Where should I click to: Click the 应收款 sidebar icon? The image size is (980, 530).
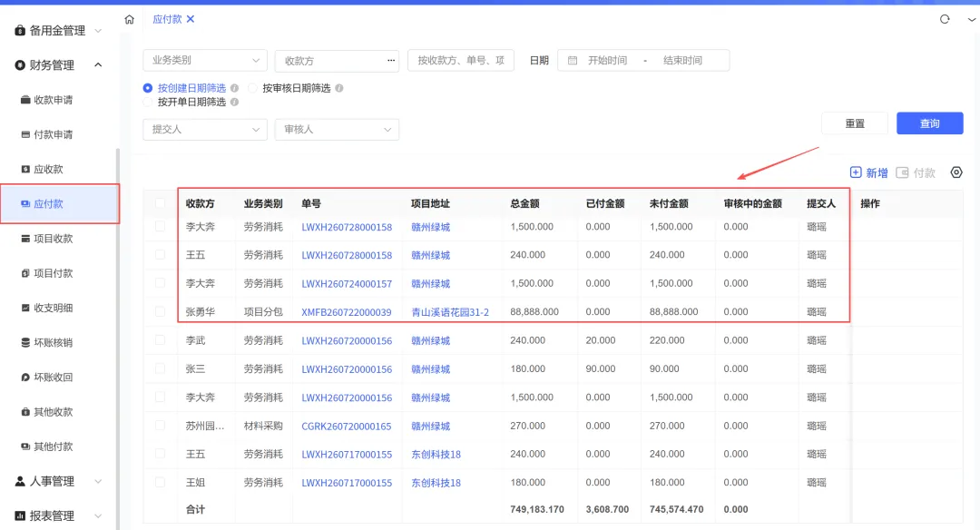(25, 170)
